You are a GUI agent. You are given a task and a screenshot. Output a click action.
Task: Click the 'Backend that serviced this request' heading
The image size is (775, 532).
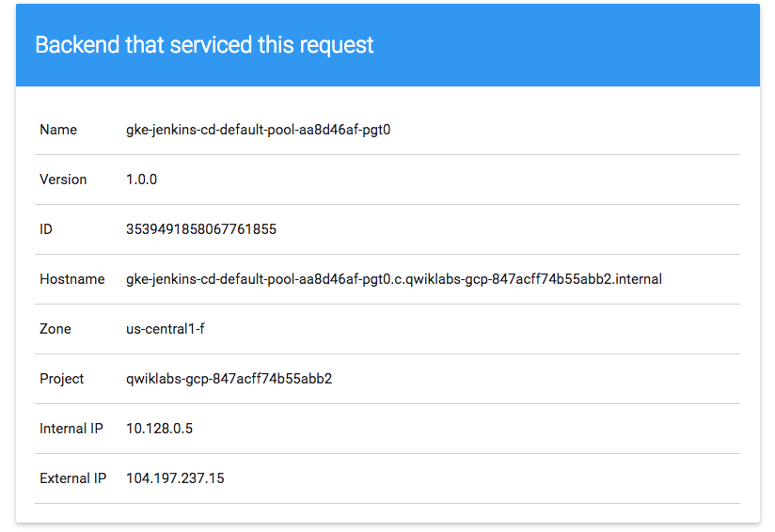pyautogui.click(x=204, y=45)
